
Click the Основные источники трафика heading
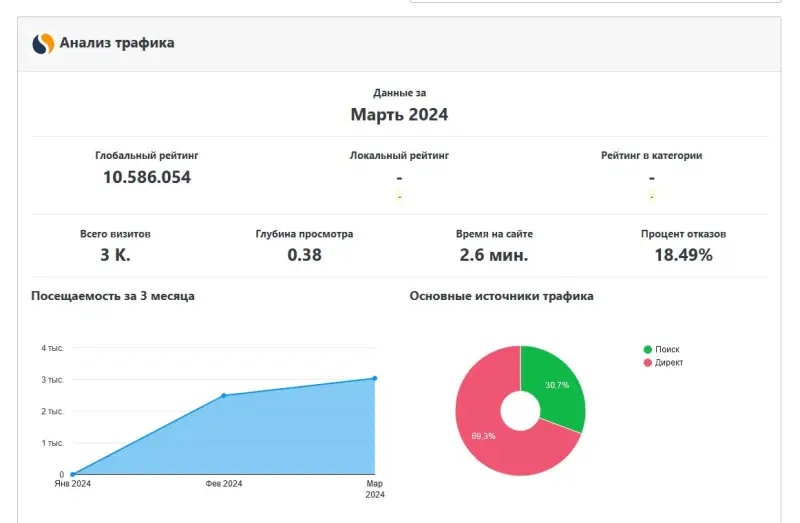(501, 296)
